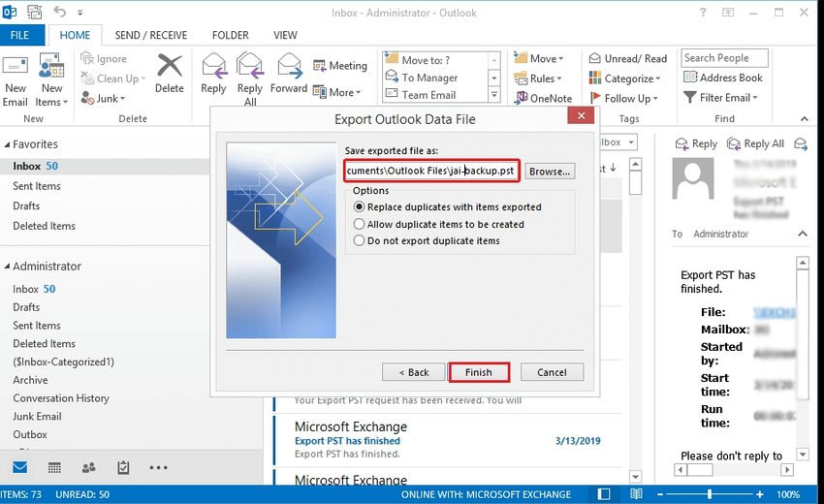
Task: Click the Save exported file as path field
Action: click(x=431, y=171)
